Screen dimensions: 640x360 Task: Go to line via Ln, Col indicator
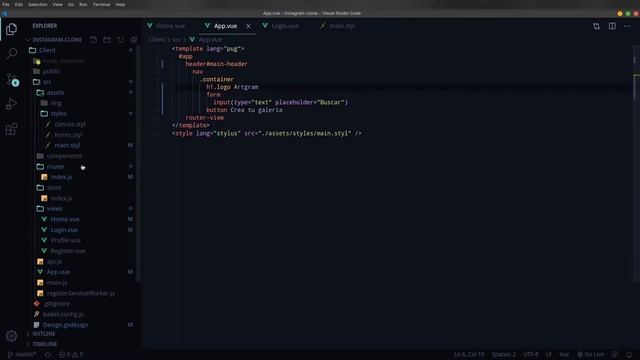(x=469, y=354)
